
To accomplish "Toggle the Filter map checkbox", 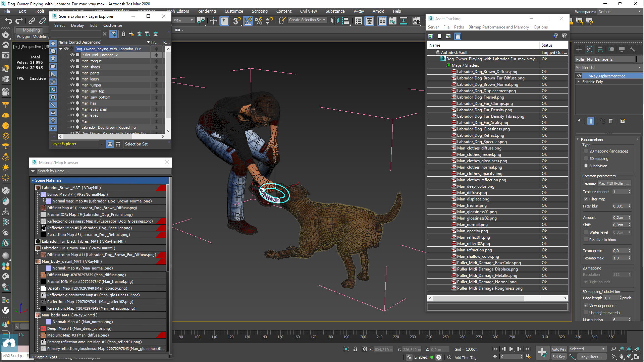I will (586, 199).
